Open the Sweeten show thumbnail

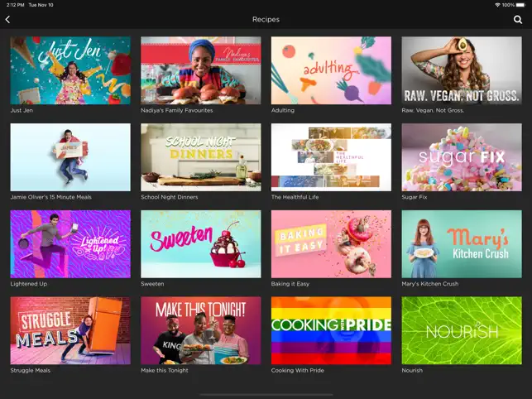(x=201, y=244)
